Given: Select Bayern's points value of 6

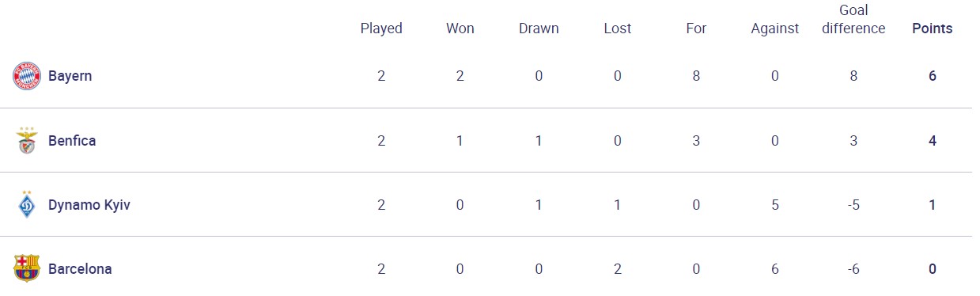Looking at the screenshot, I should tap(933, 77).
